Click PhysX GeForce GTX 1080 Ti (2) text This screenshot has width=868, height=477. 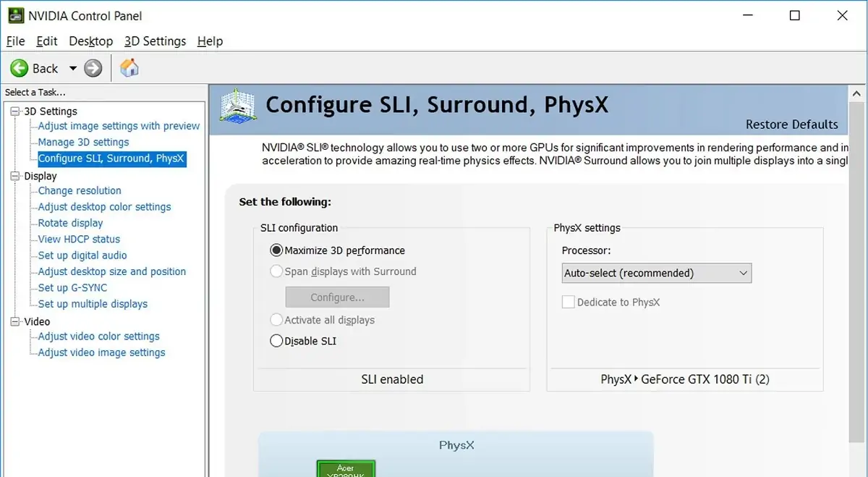[x=685, y=379]
